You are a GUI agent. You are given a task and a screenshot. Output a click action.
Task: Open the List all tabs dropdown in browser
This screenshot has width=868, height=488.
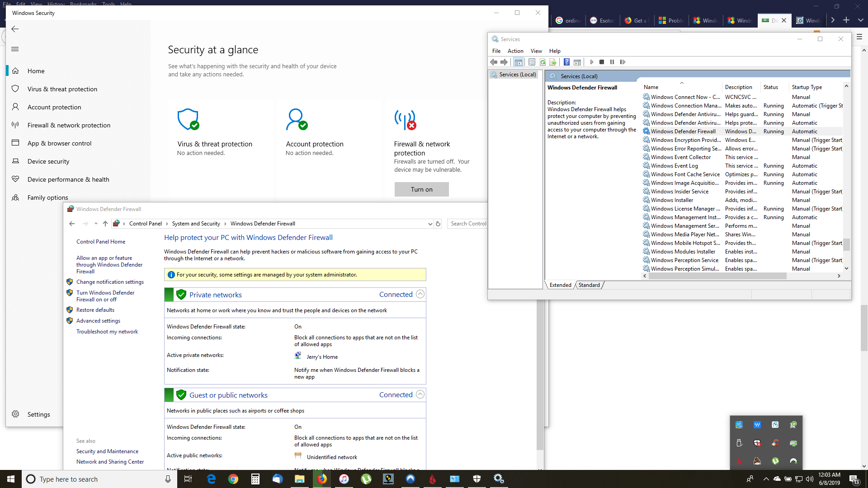click(861, 20)
